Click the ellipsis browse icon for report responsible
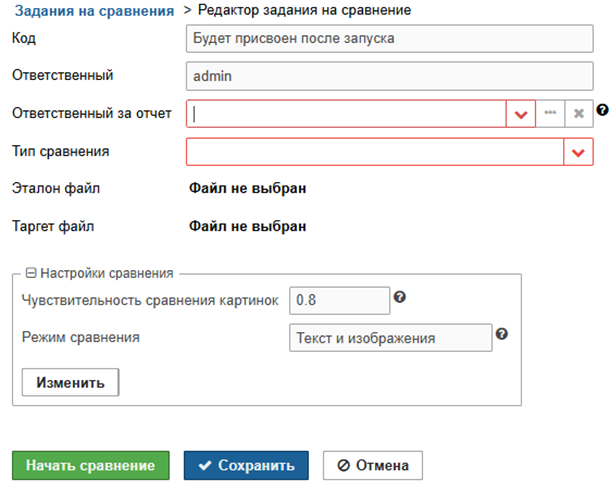 coord(550,114)
